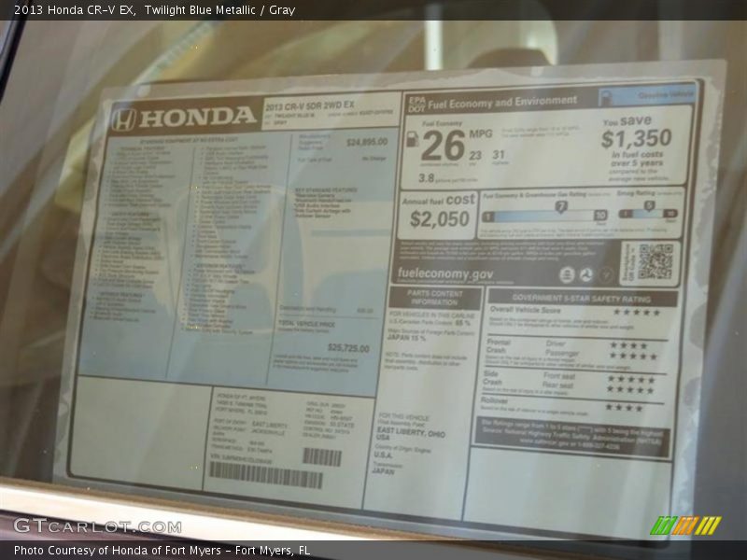
Task: Click the small barcode above the VIN barcode
Action: tap(322, 457)
